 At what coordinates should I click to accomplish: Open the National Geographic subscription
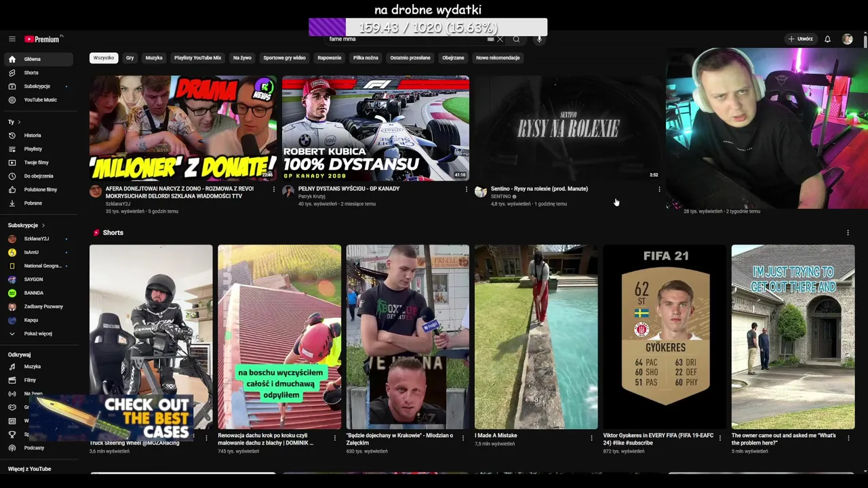(39, 266)
